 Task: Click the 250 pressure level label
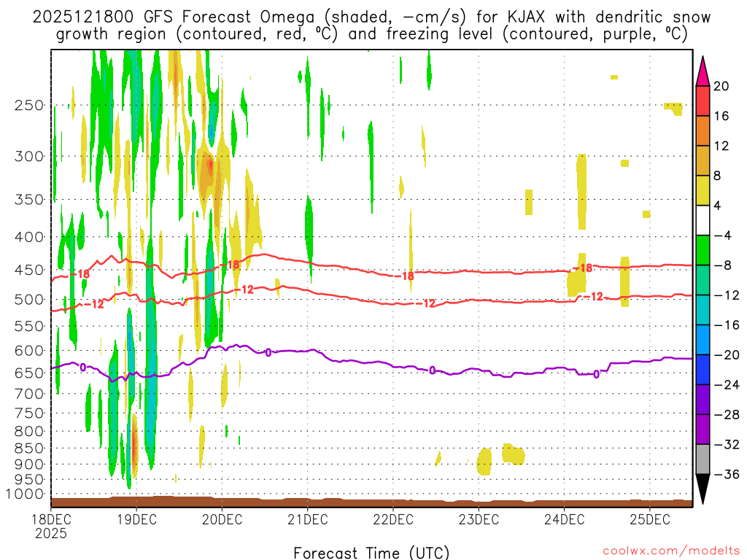pyautogui.click(x=29, y=105)
